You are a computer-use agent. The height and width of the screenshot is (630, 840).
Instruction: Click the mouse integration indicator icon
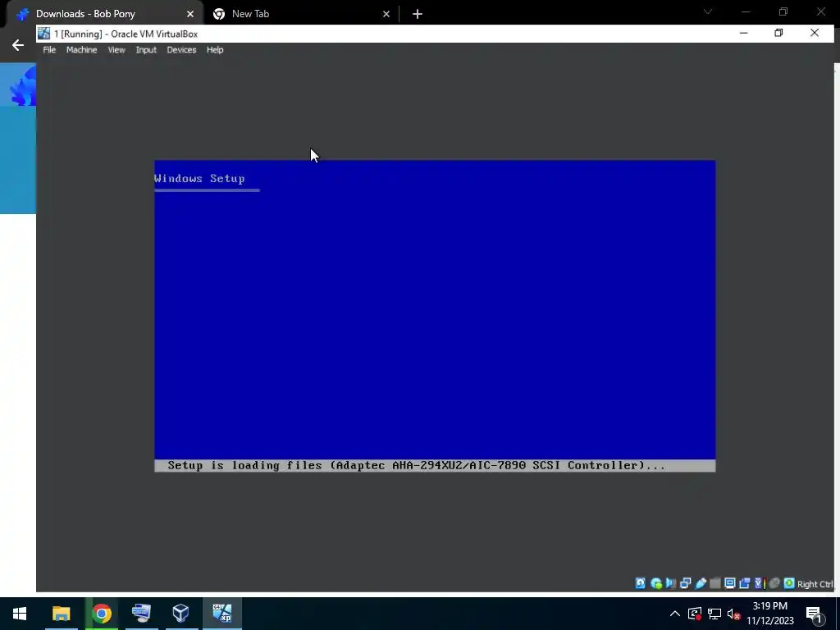774,583
